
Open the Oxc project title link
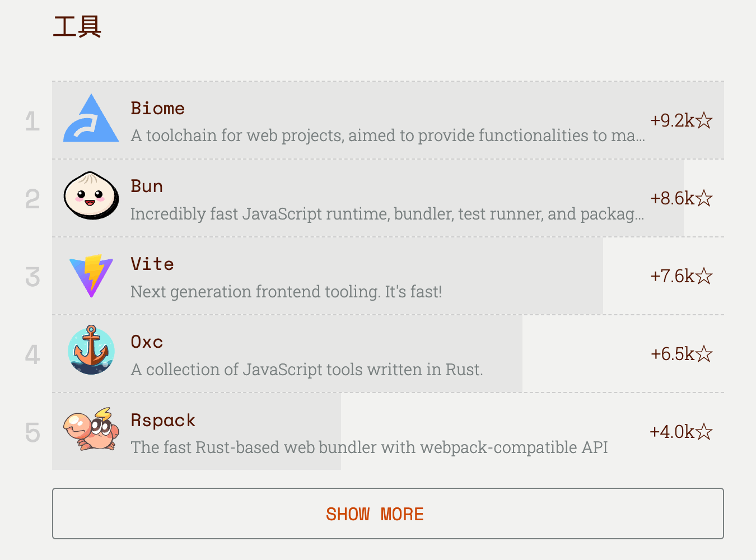coord(147,342)
